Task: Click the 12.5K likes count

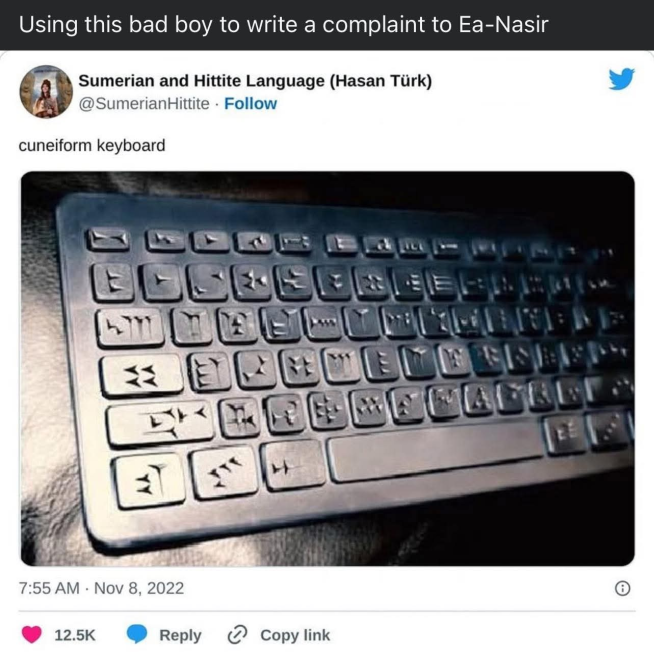Action: (75, 635)
